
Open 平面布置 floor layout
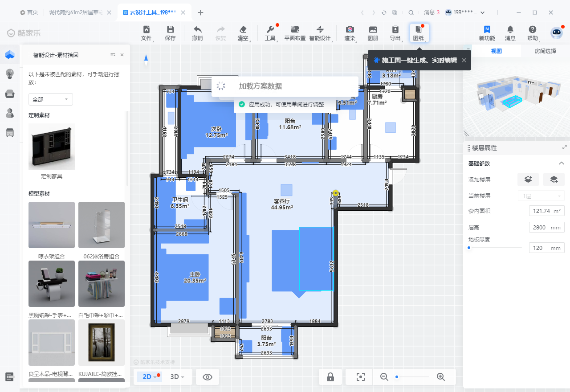point(295,33)
